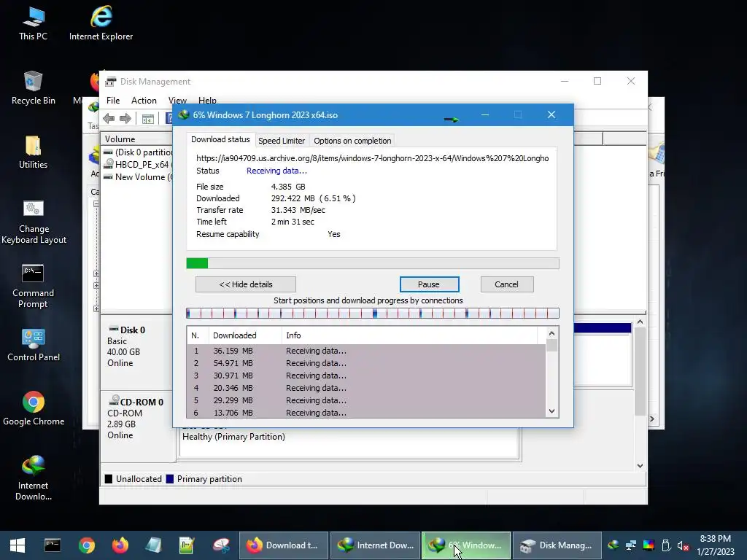This screenshot has height=560, width=747.
Task: Select connection 6 row with 13.706 MB
Action: (x=366, y=413)
